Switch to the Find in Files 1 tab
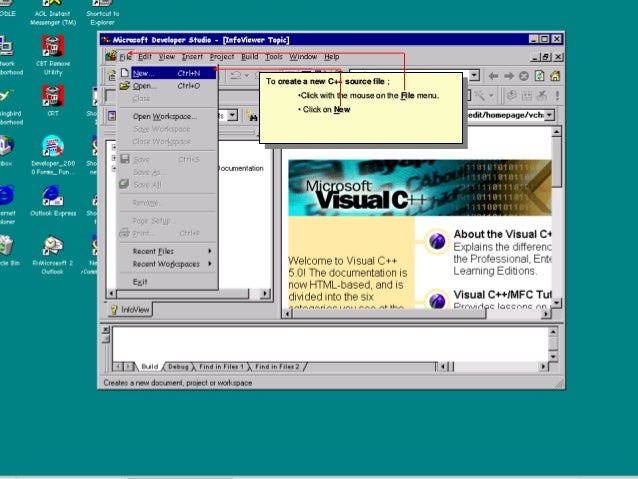 (221, 367)
